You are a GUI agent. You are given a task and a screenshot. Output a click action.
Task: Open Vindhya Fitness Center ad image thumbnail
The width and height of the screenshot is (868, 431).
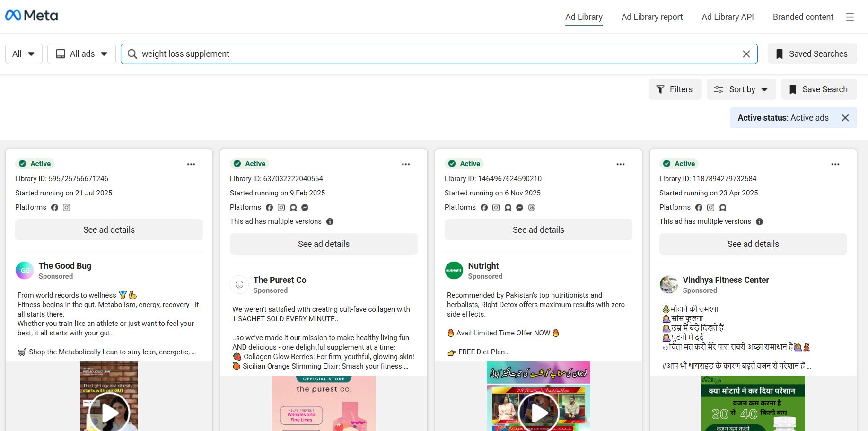tap(753, 404)
